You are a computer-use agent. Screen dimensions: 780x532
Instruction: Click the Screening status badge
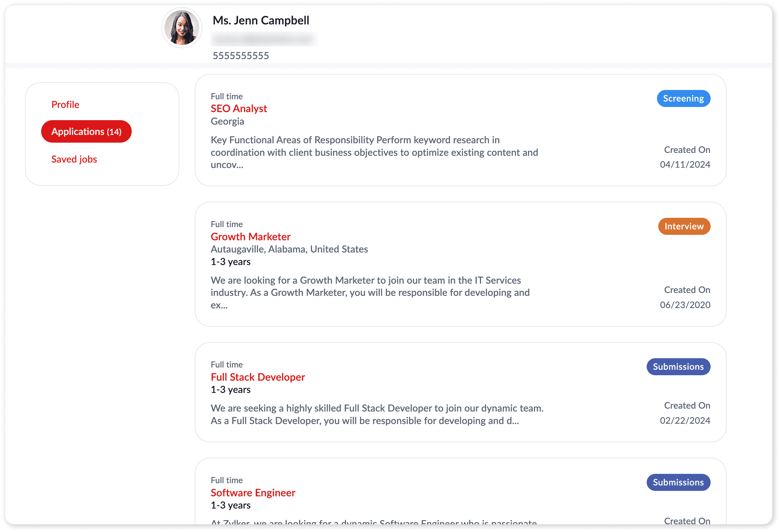point(683,99)
